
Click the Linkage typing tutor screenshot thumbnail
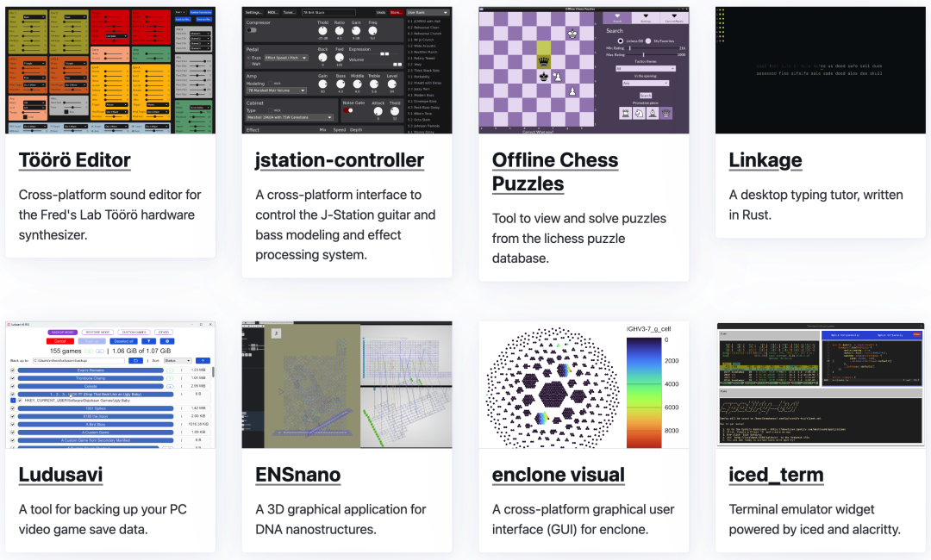click(820, 70)
